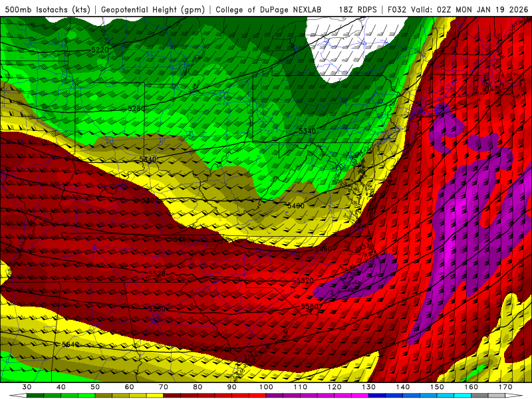This screenshot has height=399, width=532.
Task: Select the Geopotential Height (gpm) header label
Action: [x=153, y=9]
